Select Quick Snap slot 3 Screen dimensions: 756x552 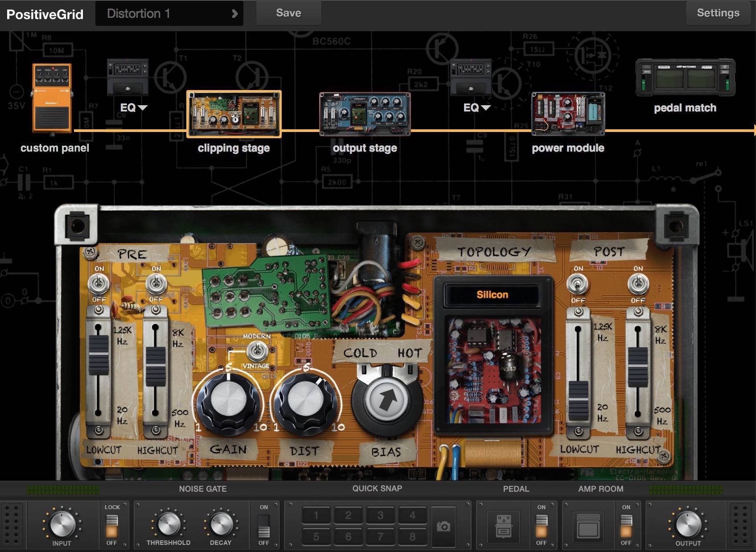pos(380,515)
